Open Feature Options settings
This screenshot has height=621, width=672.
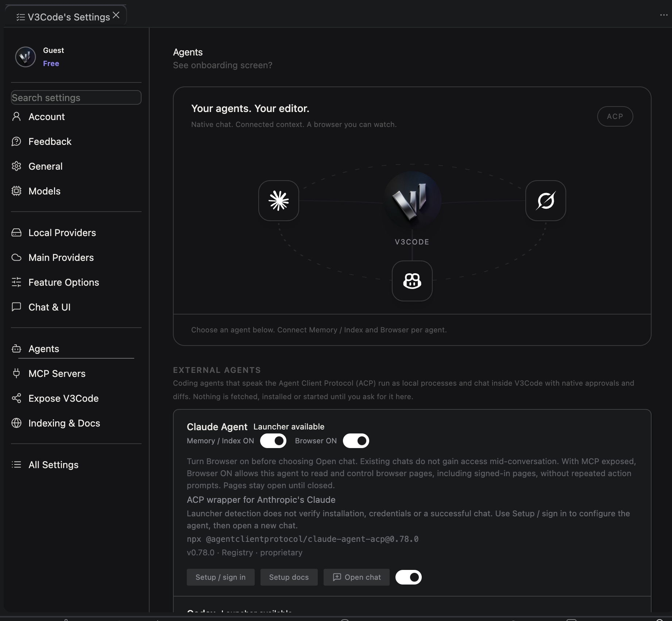point(76,282)
